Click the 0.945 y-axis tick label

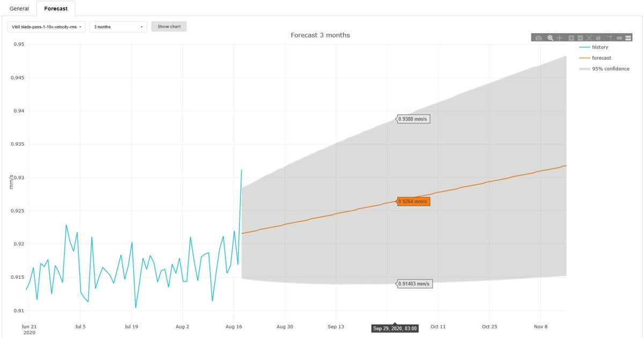point(17,78)
